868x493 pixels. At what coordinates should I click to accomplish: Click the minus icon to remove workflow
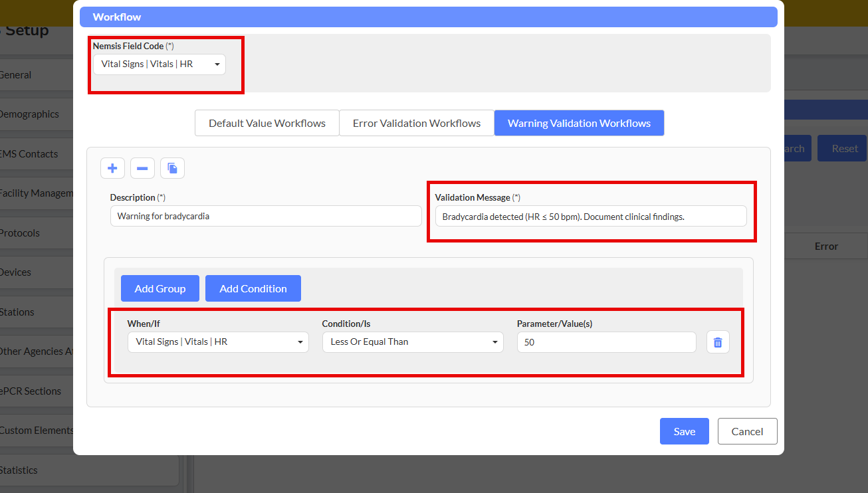pos(142,168)
